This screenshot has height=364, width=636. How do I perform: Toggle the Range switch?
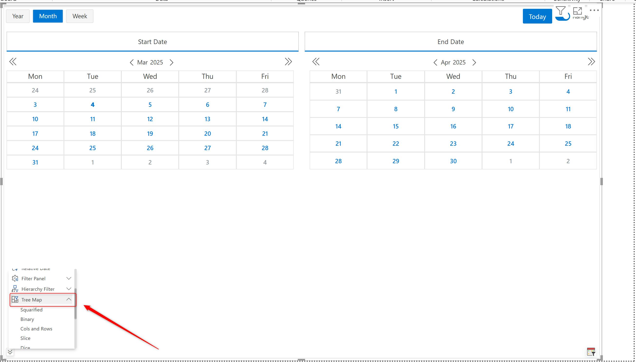563,17
